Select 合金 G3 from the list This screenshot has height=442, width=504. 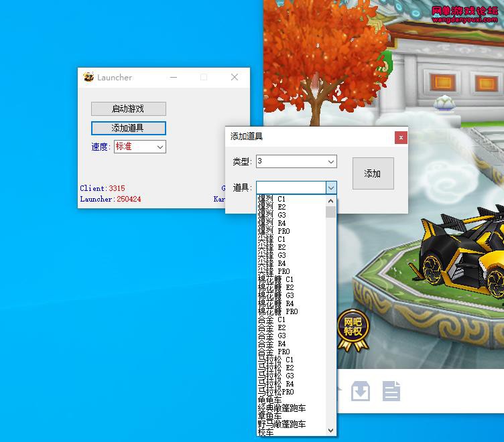[x=292, y=336]
